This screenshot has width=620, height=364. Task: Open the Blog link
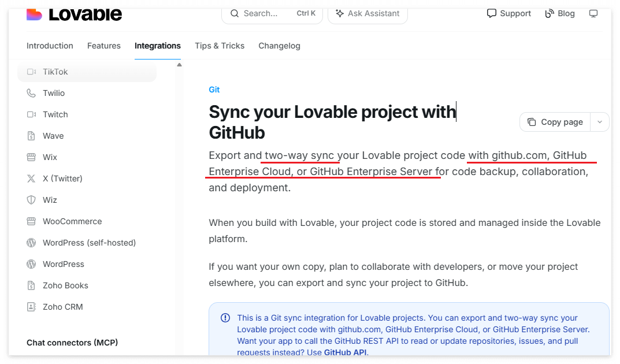pyautogui.click(x=560, y=13)
